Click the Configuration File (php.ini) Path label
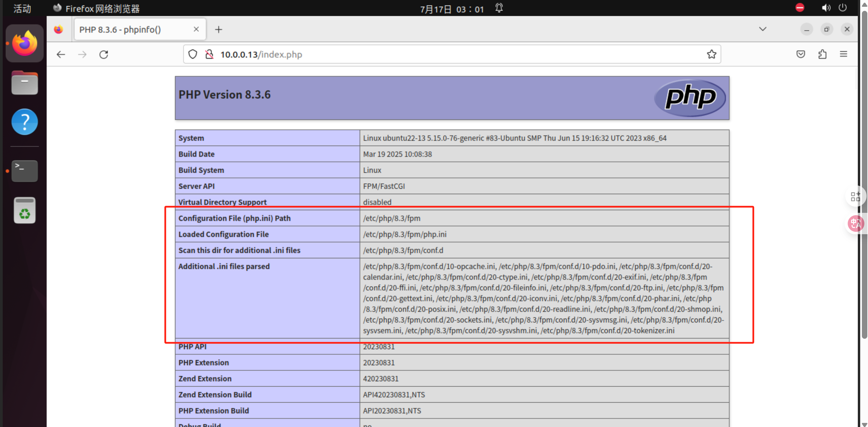This screenshot has width=868, height=427. pos(234,218)
